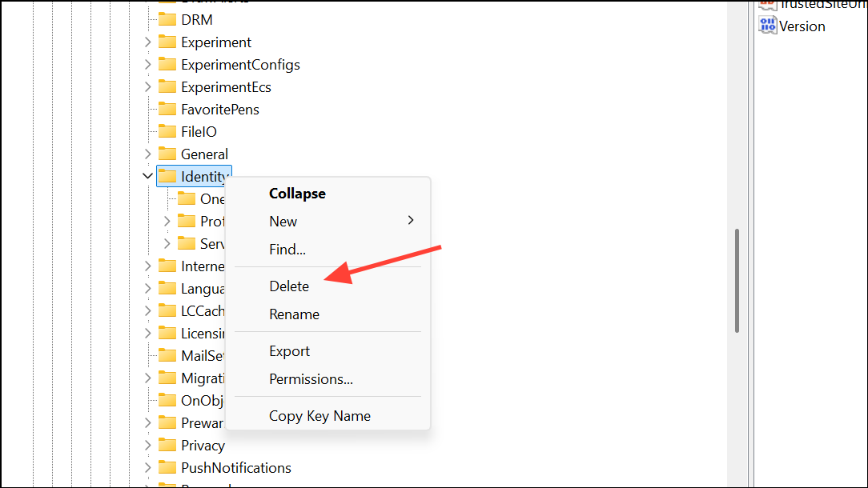Expand the Privacy key chevron

click(x=148, y=446)
